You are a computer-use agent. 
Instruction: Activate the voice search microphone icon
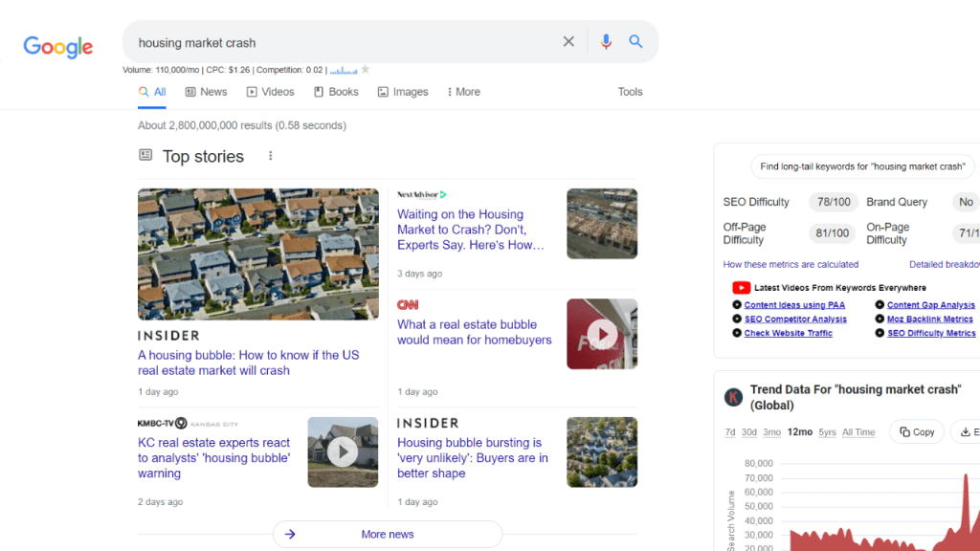pyautogui.click(x=605, y=41)
